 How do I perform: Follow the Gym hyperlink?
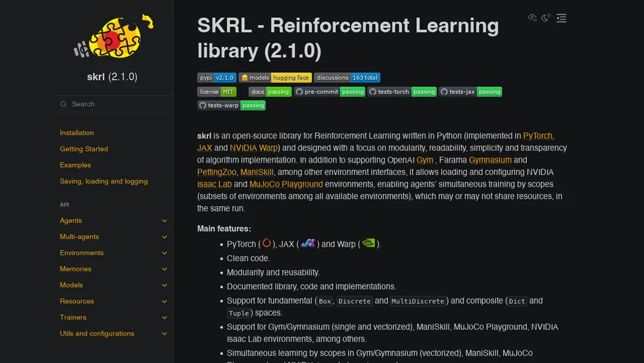425,160
